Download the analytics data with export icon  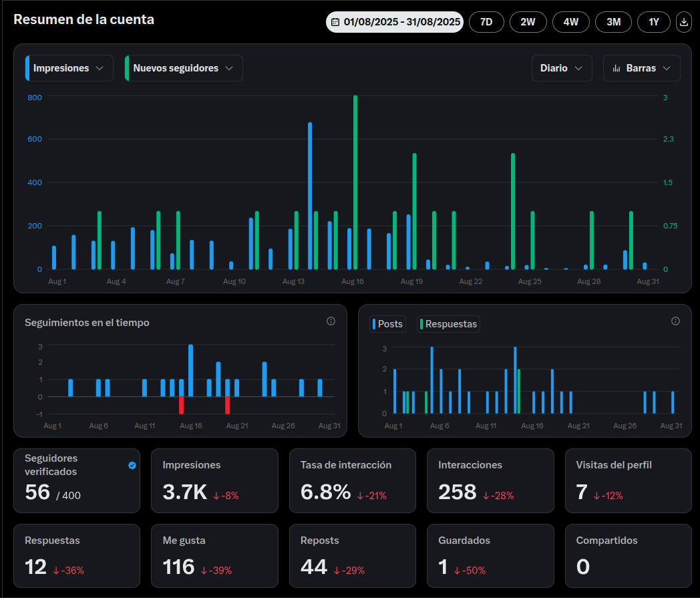pyautogui.click(x=683, y=22)
